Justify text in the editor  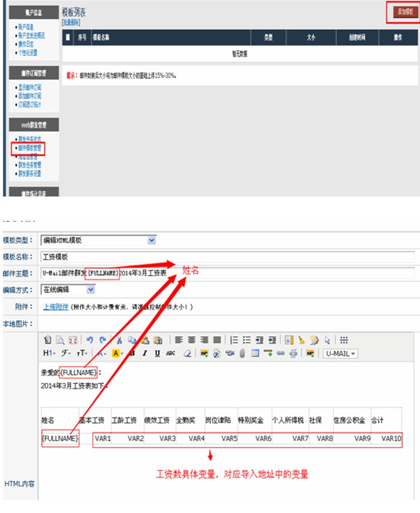217,340
